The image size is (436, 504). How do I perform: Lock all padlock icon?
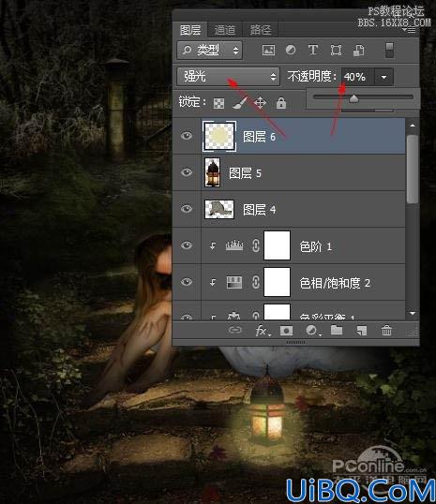pyautogui.click(x=281, y=103)
